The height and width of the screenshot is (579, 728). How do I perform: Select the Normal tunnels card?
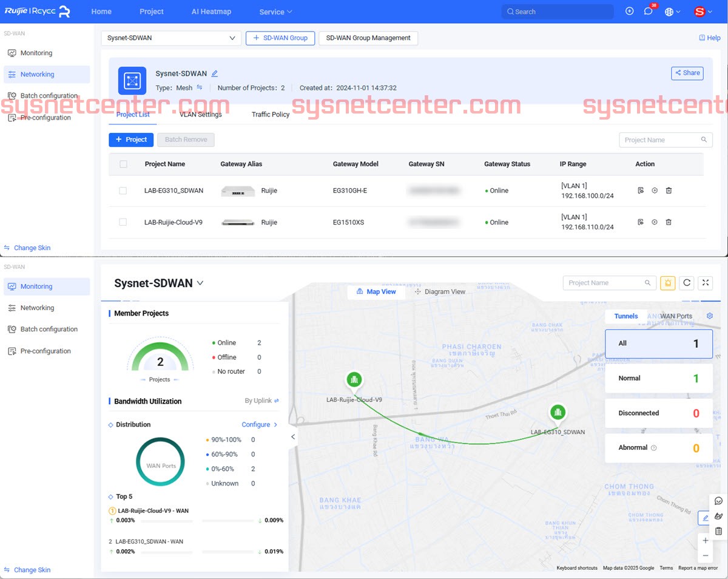(659, 378)
